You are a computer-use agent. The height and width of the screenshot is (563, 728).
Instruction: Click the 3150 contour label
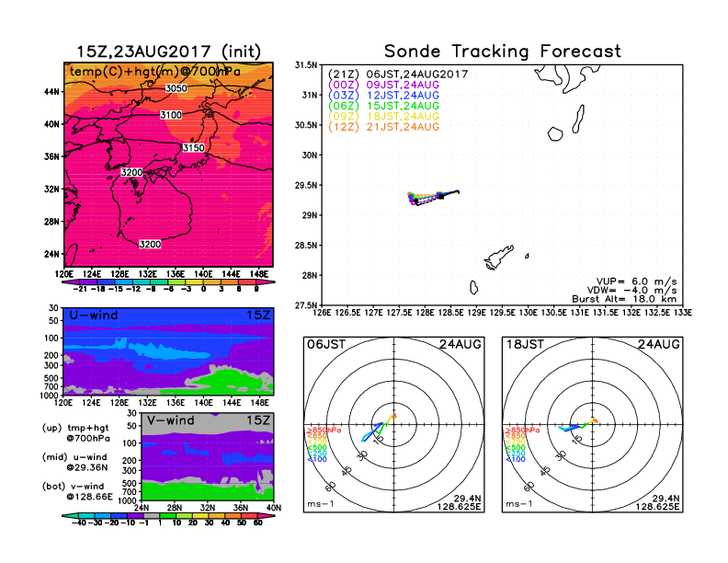point(194,148)
